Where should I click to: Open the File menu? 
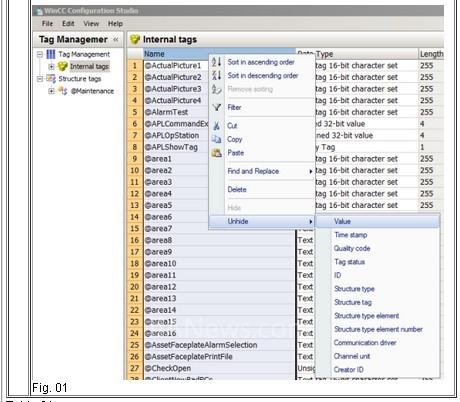click(47, 24)
